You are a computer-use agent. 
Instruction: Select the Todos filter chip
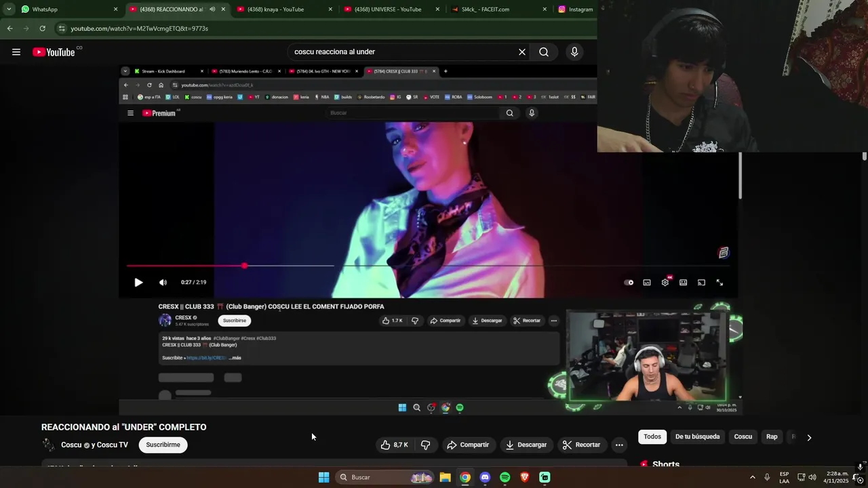tap(652, 436)
